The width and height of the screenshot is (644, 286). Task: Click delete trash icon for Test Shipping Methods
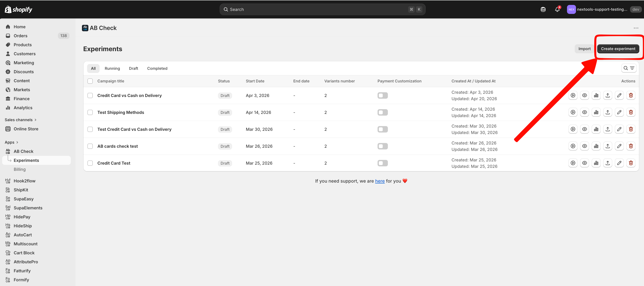click(630, 112)
